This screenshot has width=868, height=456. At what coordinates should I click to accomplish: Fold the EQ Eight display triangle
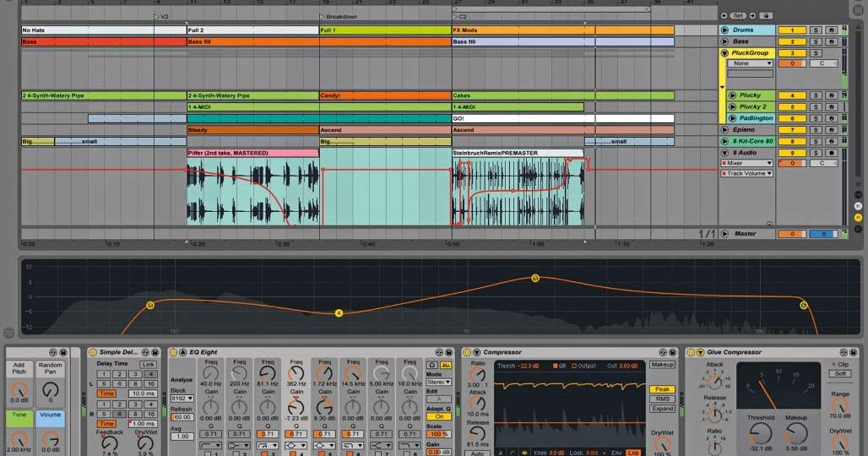pyautogui.click(x=182, y=352)
